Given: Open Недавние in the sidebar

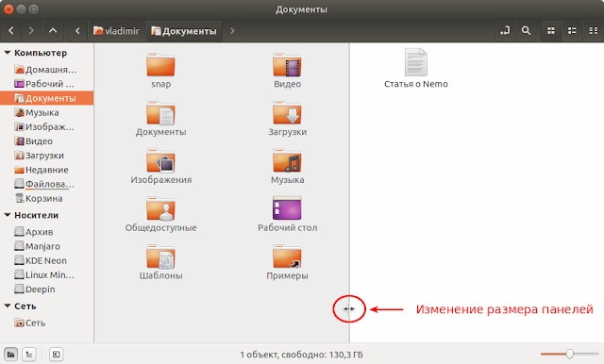Looking at the screenshot, I should pos(46,170).
